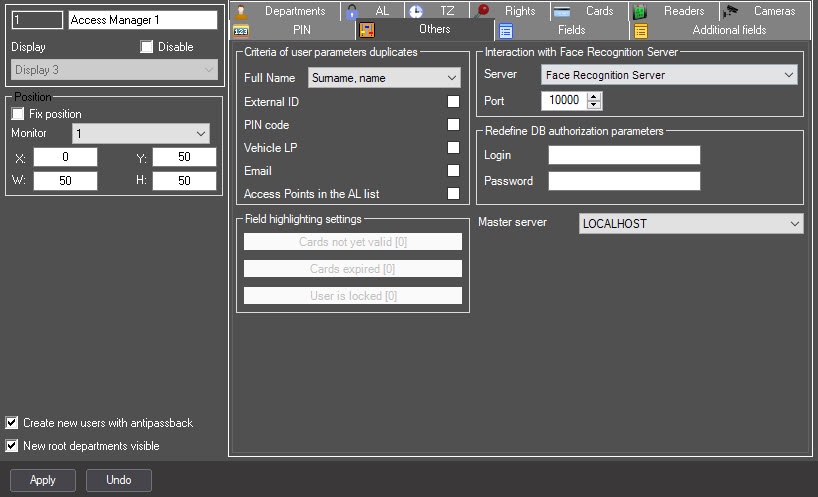
Task: Check the Email duplicate criterion
Action: (453, 171)
